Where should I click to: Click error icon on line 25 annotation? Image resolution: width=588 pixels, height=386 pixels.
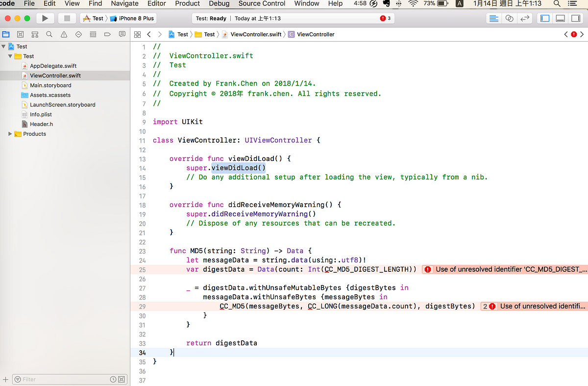(x=428, y=269)
